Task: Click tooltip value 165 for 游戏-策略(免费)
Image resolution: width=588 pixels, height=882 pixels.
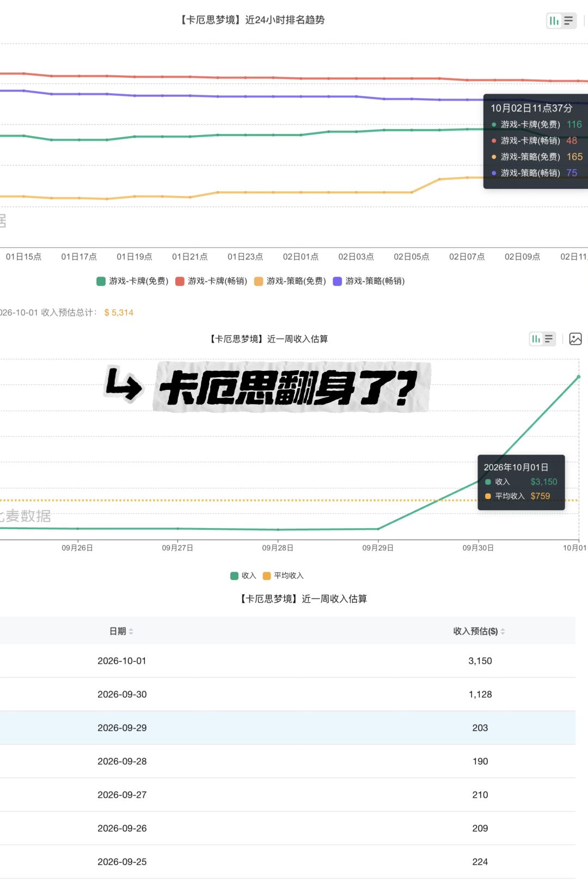Action: 575,157
